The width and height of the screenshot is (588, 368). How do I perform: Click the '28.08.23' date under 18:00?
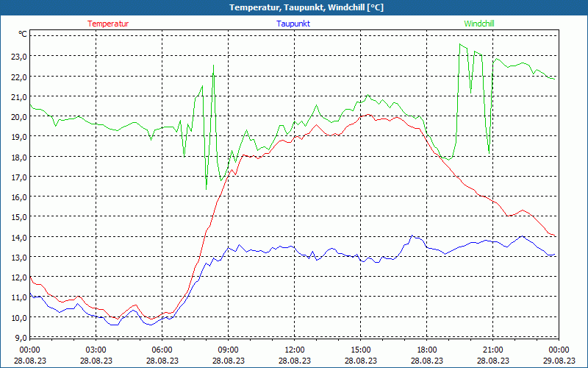coord(427,361)
